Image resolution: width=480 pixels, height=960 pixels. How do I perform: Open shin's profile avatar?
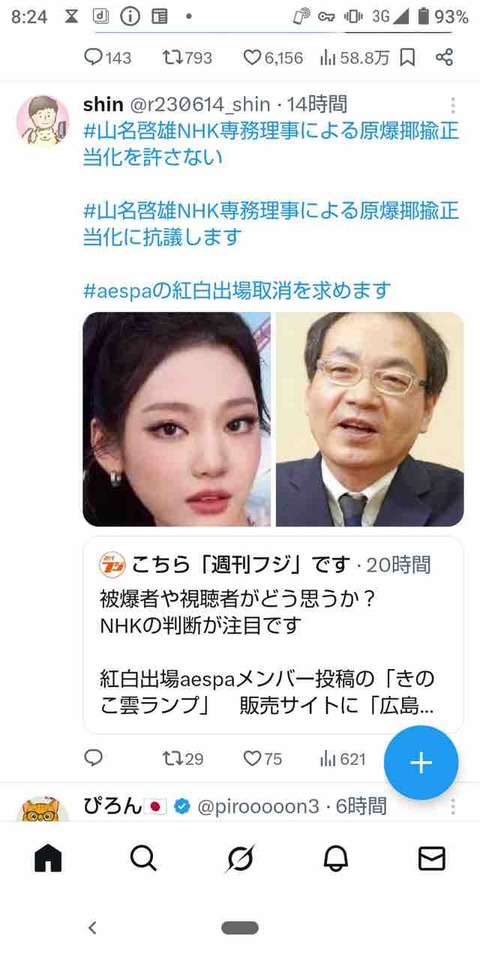click(43, 121)
